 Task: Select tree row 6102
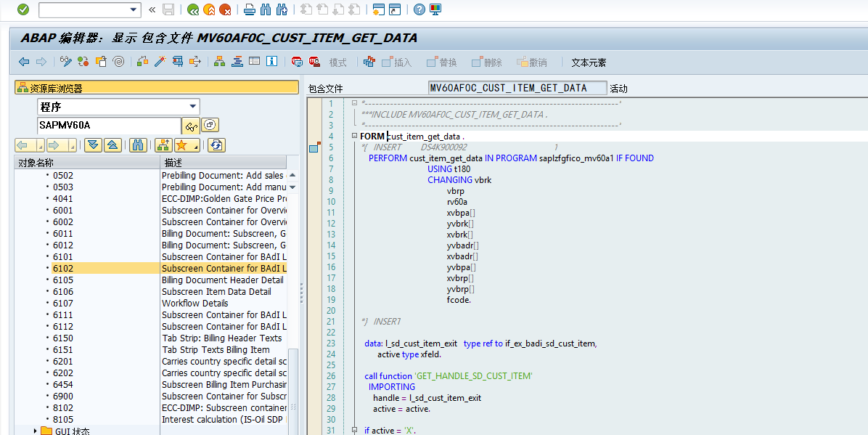coord(150,268)
